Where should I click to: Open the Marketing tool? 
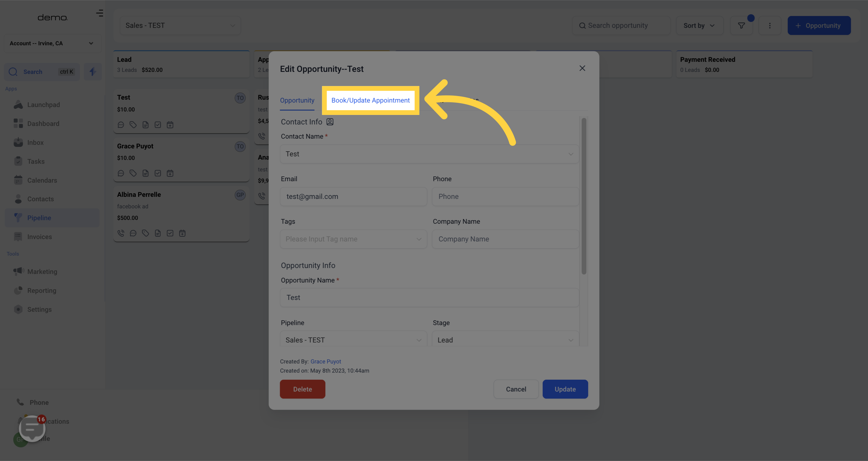(42, 272)
